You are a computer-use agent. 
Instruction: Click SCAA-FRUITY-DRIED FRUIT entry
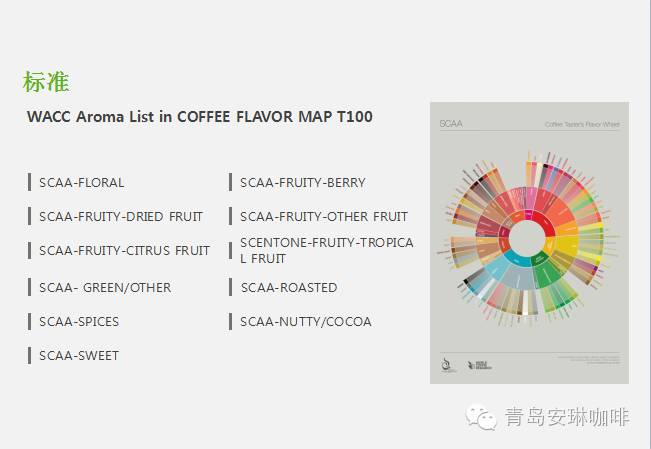(x=121, y=216)
